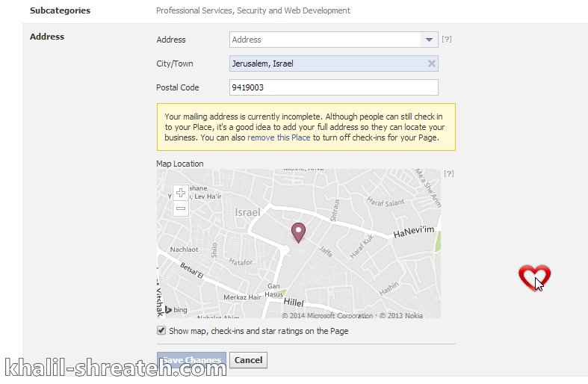Viewport: 588px width, 384px height.
Task: Open help beside the Map Location
Action: tap(448, 173)
